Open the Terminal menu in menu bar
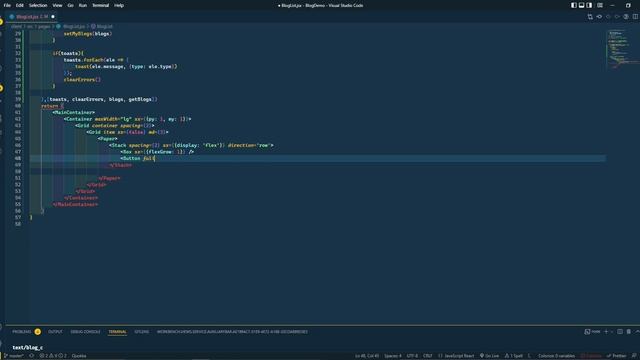The width and height of the screenshot is (640, 360). [100, 5]
